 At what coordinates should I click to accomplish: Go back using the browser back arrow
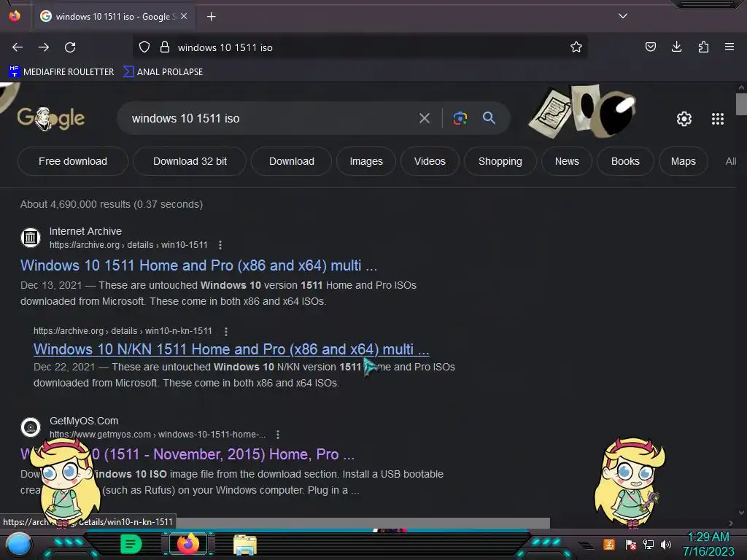18,47
